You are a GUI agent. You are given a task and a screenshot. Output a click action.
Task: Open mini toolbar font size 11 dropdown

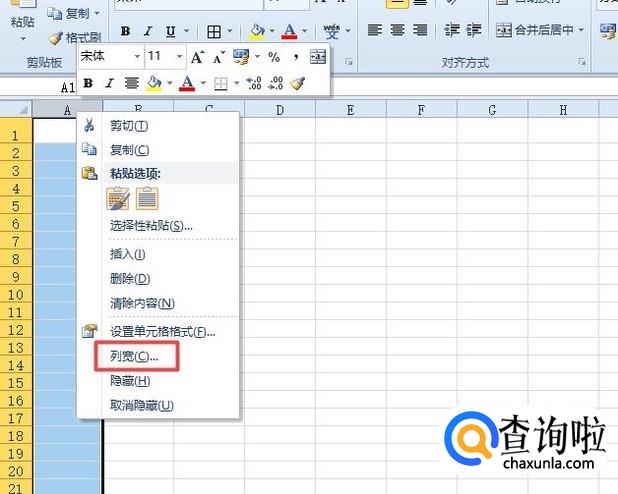click(x=179, y=56)
